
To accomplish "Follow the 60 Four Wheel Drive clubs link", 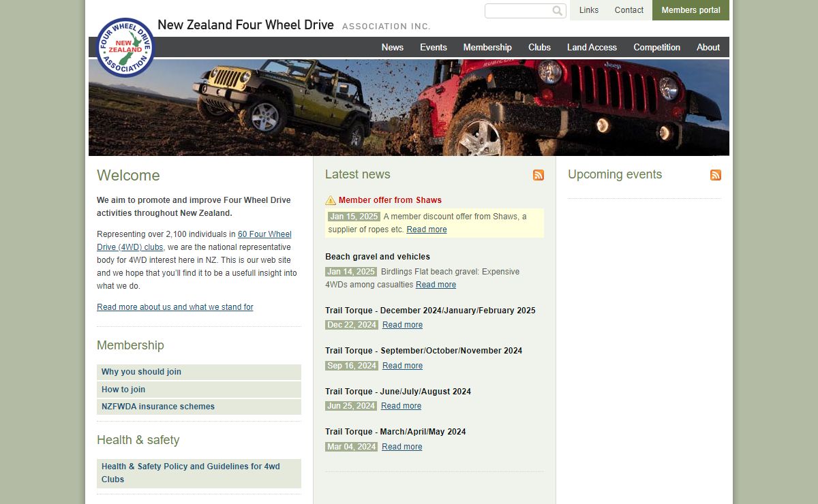I will pyautogui.click(x=194, y=240).
